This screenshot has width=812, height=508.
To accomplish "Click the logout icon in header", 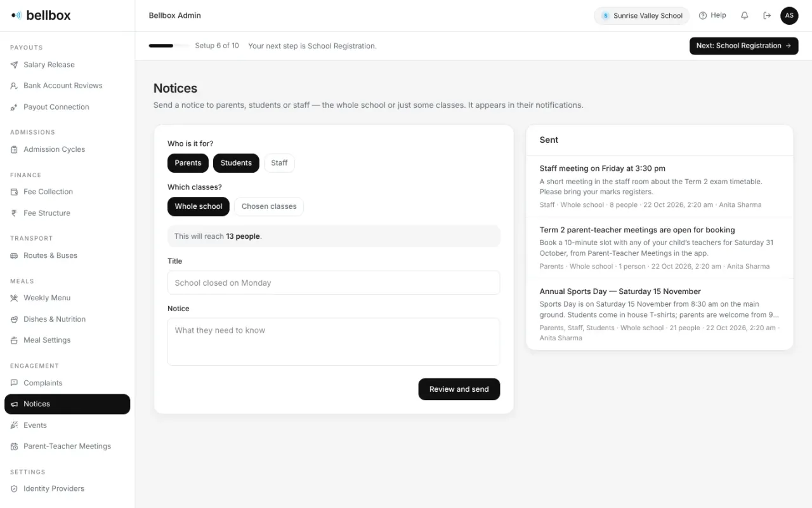I will click(x=767, y=15).
